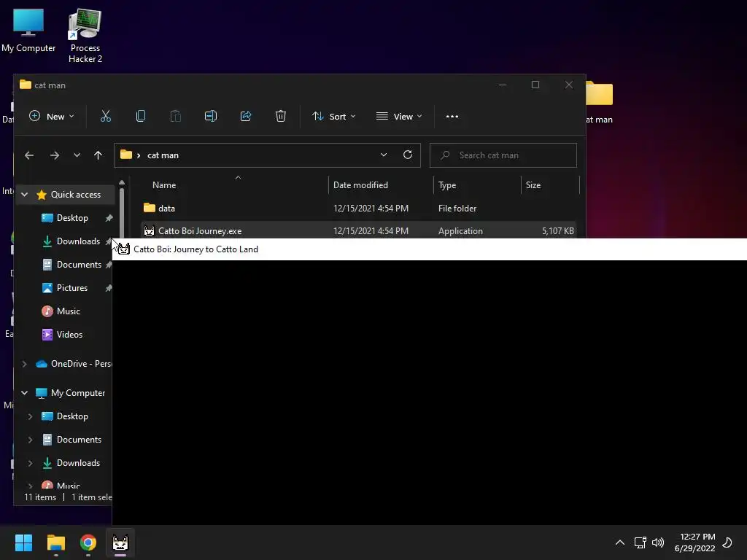Open the Sort dropdown menu
This screenshot has width=747, height=560.
(x=333, y=116)
